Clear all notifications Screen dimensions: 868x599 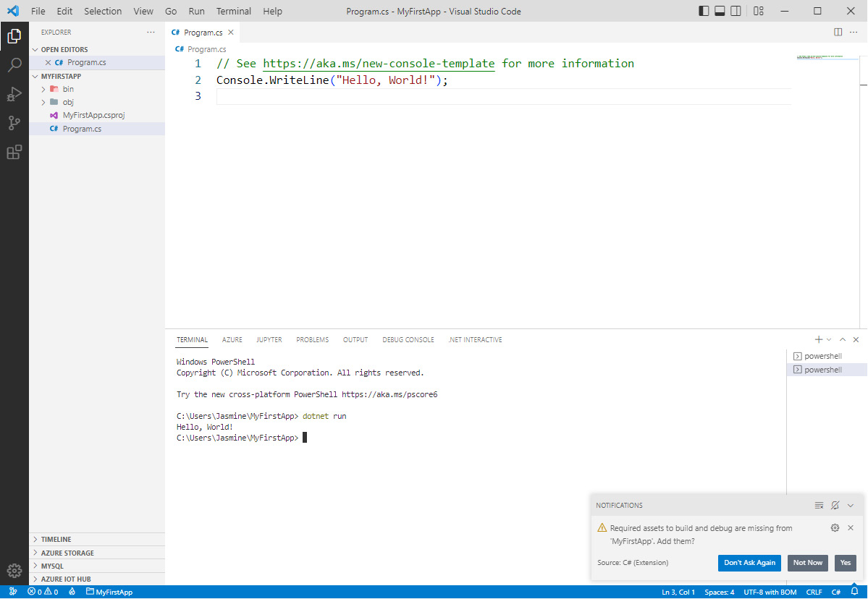coord(819,506)
